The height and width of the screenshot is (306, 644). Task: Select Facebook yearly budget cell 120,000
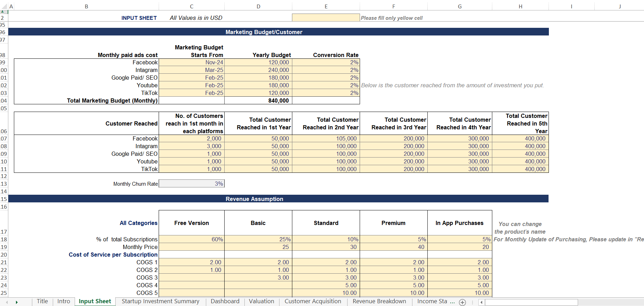click(258, 63)
